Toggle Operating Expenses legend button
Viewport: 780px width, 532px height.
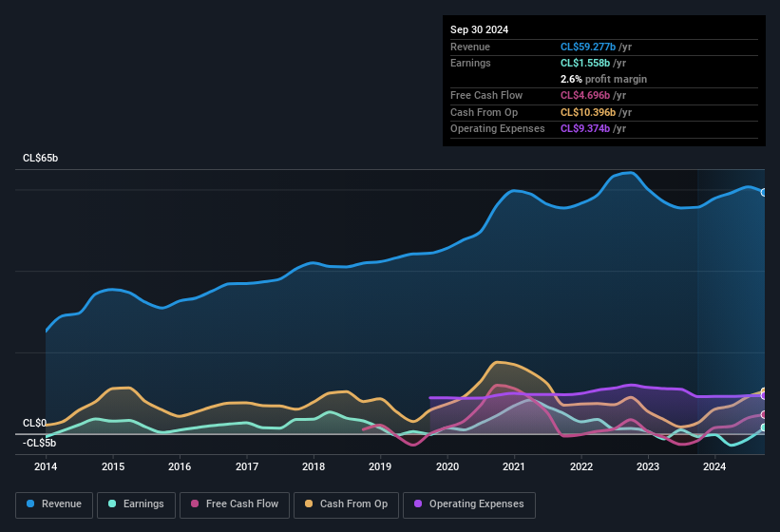[469, 504]
